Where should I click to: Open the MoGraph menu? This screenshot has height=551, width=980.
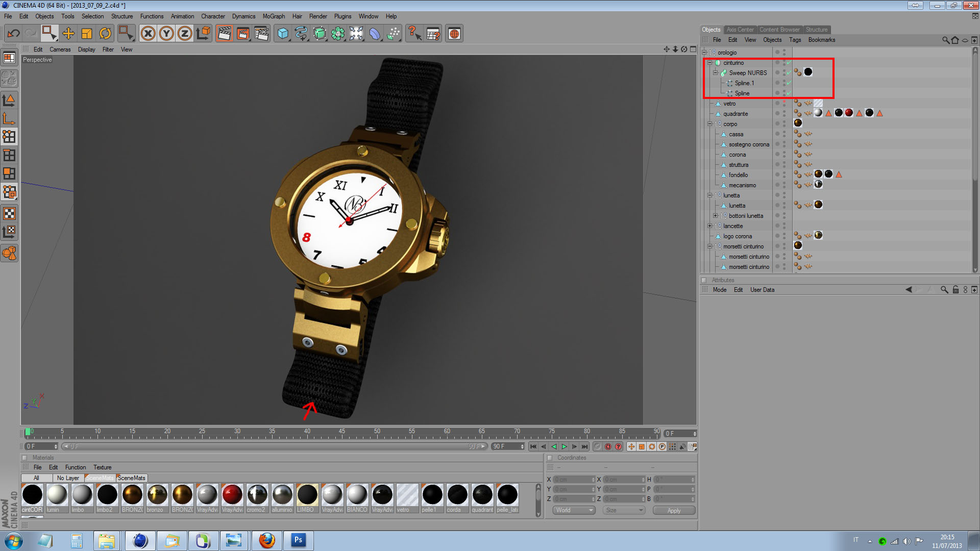point(274,16)
